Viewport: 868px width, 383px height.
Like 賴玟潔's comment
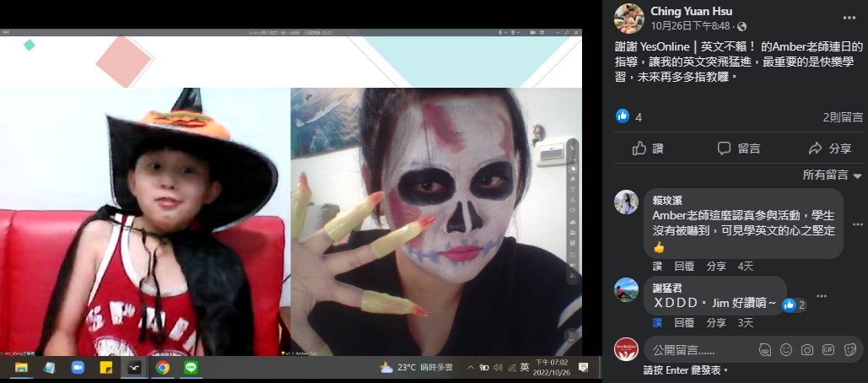657,267
